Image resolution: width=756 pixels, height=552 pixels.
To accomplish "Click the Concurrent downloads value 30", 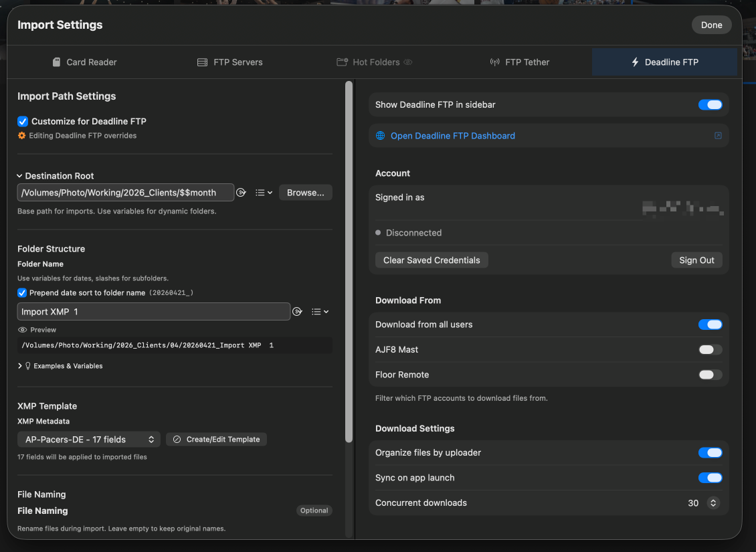I will (693, 503).
